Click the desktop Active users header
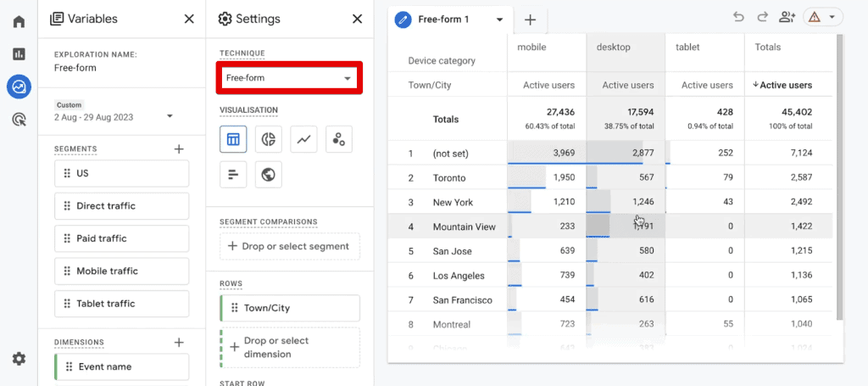 (x=628, y=86)
